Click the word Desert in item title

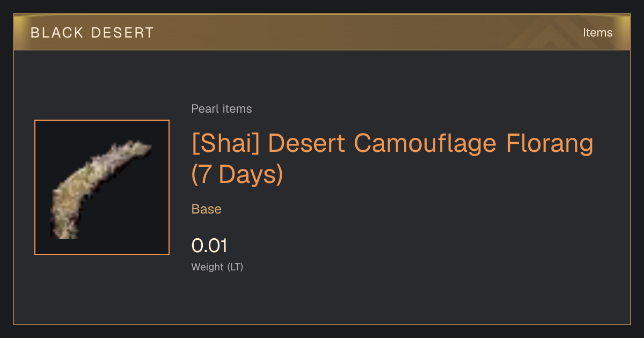(308, 144)
